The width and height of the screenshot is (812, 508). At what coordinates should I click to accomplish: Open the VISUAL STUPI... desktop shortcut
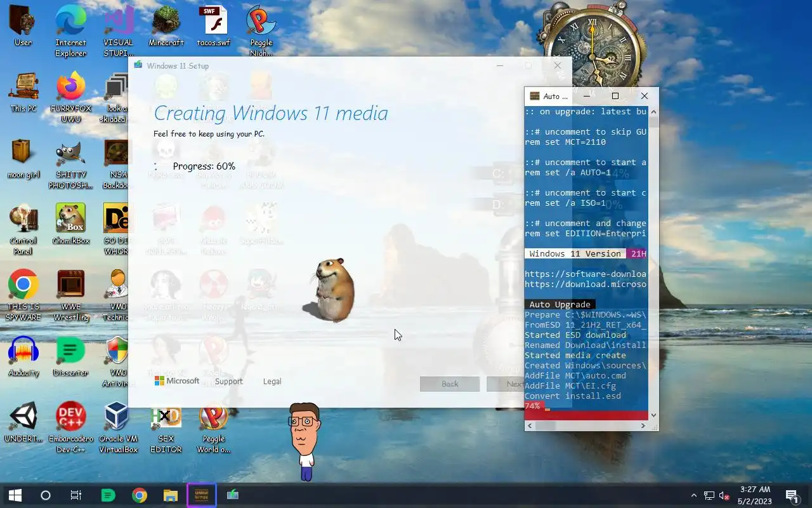tap(119, 30)
